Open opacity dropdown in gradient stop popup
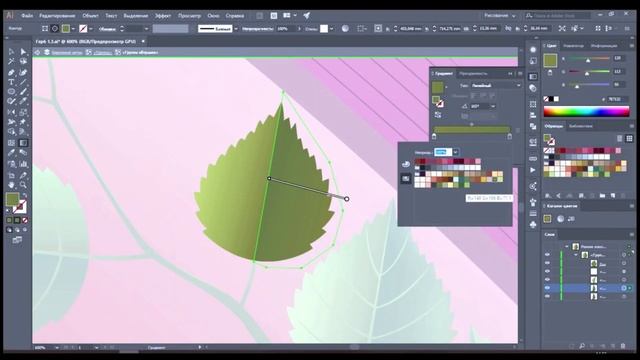Viewport: 640px width, 360px height. pos(456,152)
